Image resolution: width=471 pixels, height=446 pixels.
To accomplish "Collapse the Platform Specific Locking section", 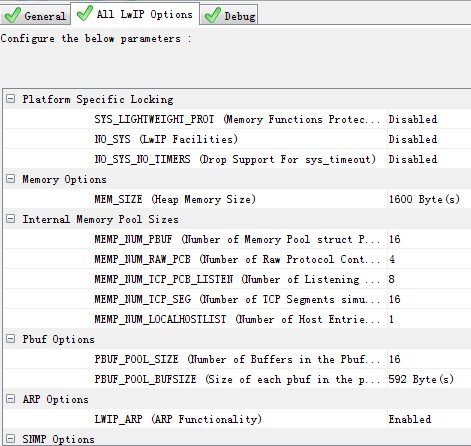I will [x=11, y=99].
